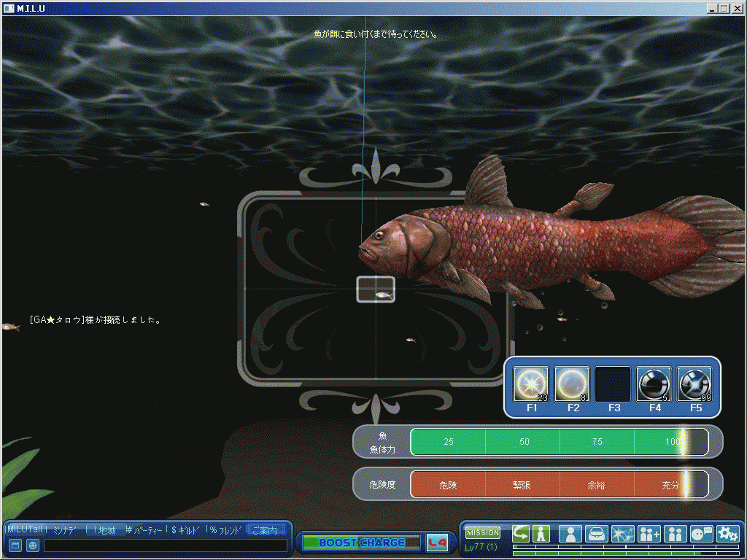Click the green curved arrow return icon
The image size is (747, 560).
click(520, 533)
